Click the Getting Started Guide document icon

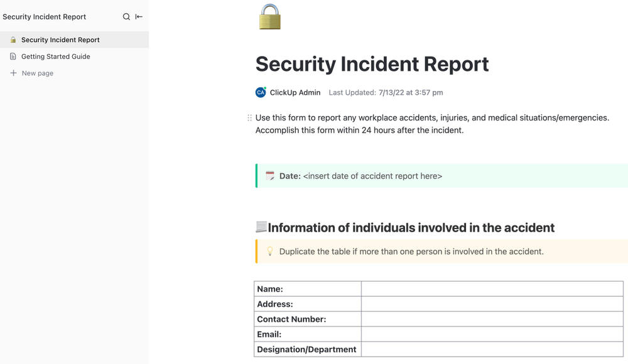13,56
